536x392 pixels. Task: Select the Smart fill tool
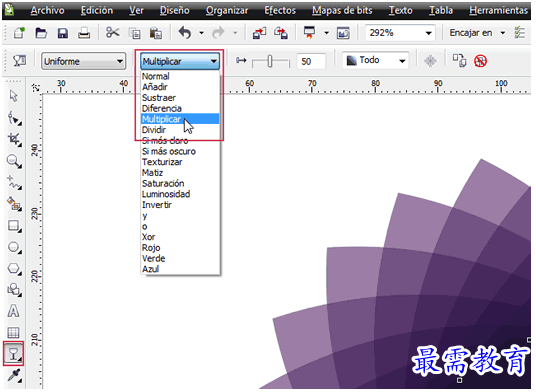pos(14,204)
